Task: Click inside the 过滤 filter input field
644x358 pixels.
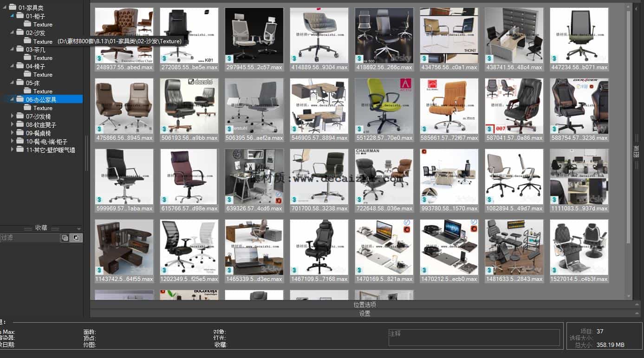Action: [30, 238]
